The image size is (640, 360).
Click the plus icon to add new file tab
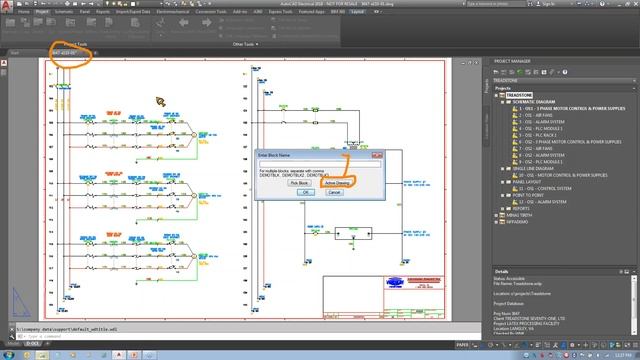click(x=96, y=53)
